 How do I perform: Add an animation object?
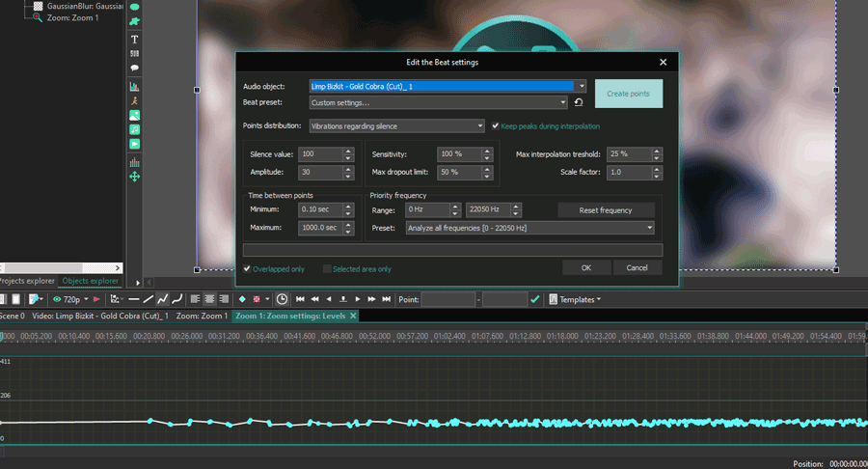click(x=134, y=100)
